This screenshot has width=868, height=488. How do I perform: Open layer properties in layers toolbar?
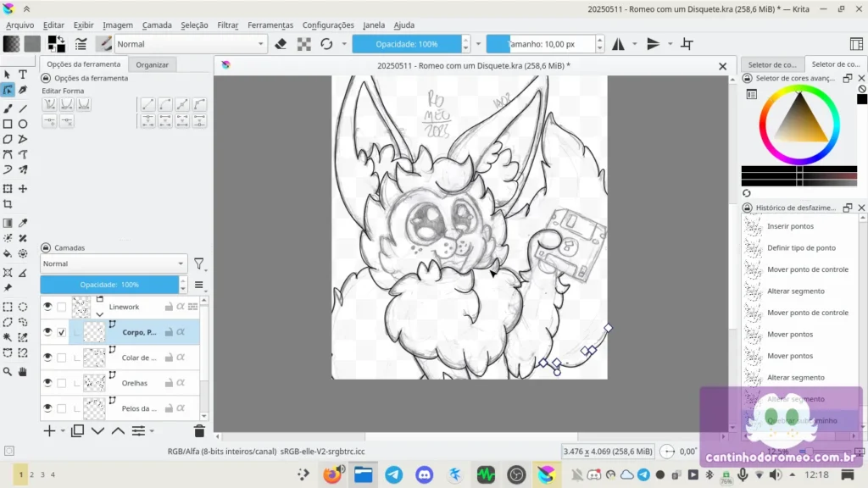point(138,430)
